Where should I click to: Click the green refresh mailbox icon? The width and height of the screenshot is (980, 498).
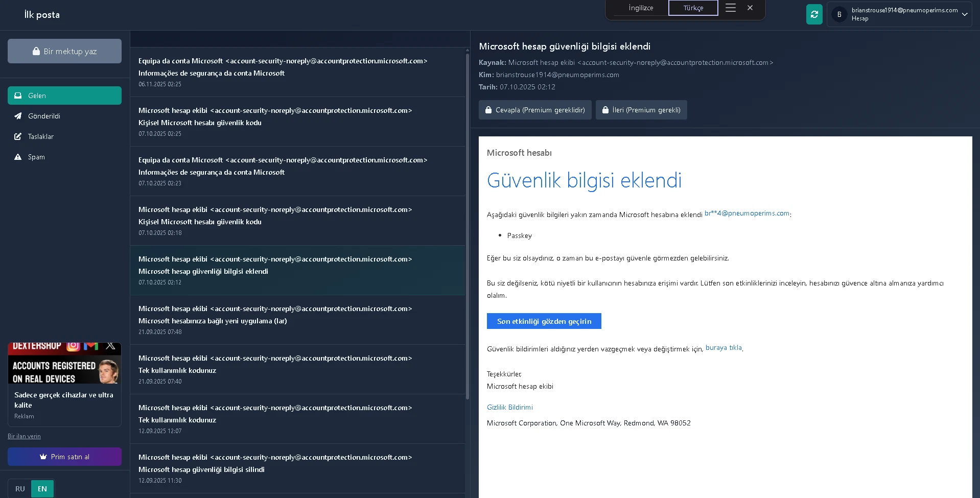814,14
